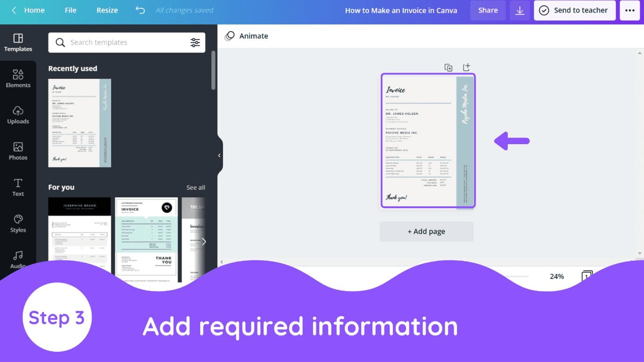
Task: Click the Share button
Action: click(x=488, y=10)
